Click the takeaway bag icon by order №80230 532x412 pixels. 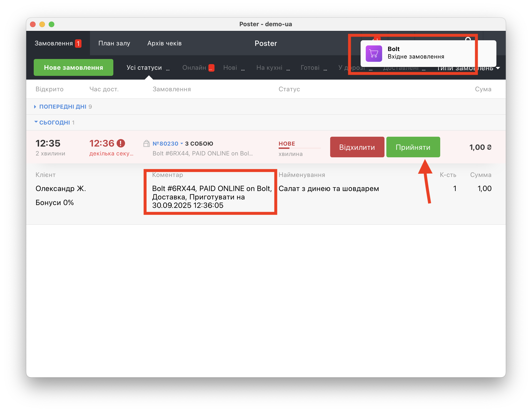[146, 143]
